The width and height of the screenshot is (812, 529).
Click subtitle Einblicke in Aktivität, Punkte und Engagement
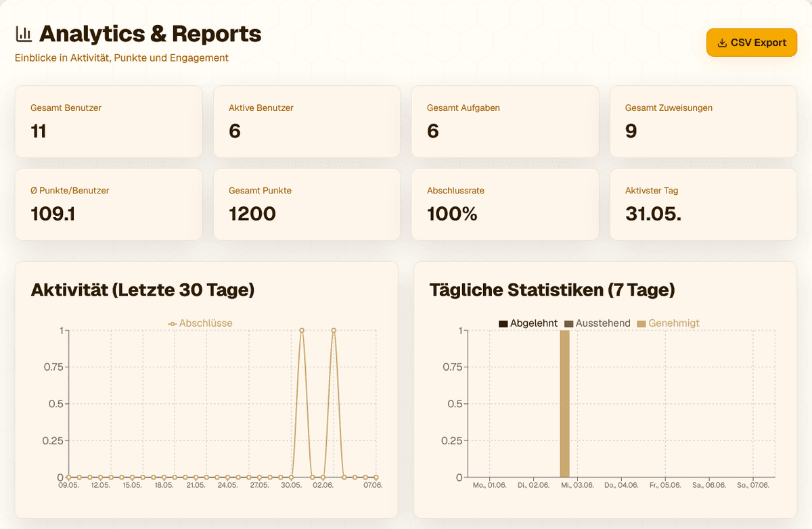coord(122,58)
